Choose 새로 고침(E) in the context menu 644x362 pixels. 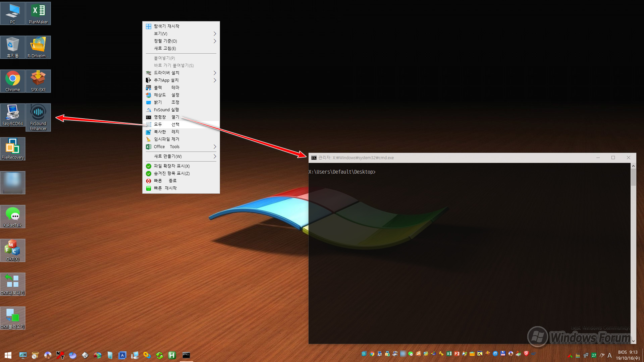point(181,48)
